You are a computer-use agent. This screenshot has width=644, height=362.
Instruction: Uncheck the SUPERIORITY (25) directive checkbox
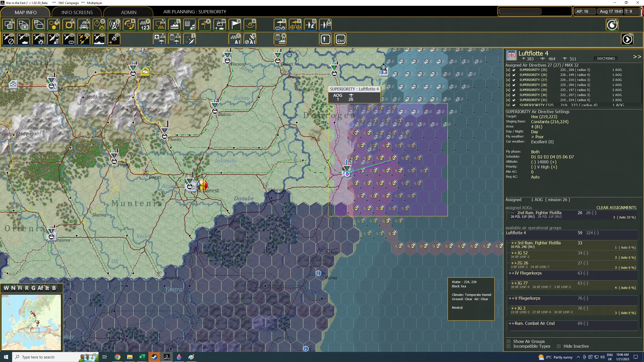[514, 70]
